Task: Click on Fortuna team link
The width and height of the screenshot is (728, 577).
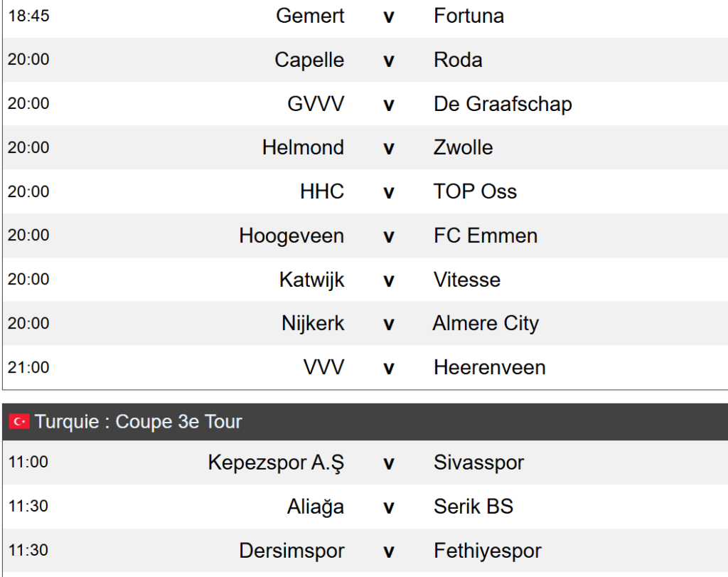Action: pos(469,16)
